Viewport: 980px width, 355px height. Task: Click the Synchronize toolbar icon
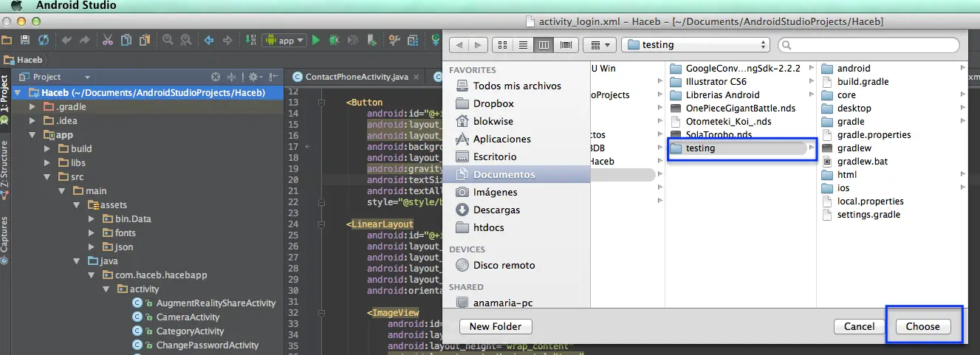coord(44,40)
